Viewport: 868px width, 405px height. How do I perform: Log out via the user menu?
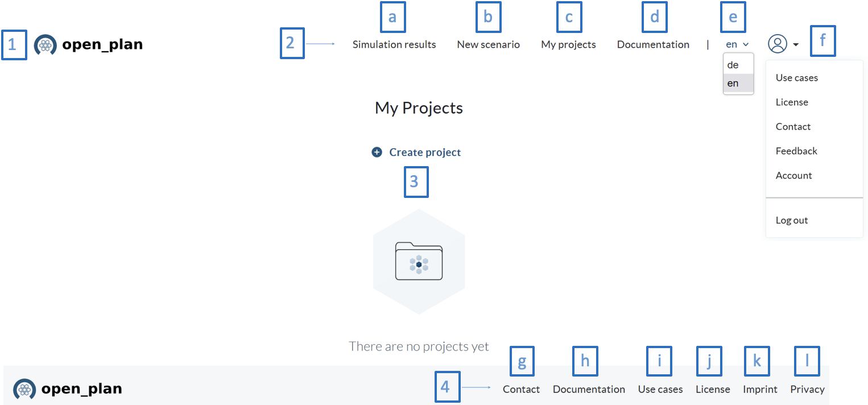pos(792,221)
